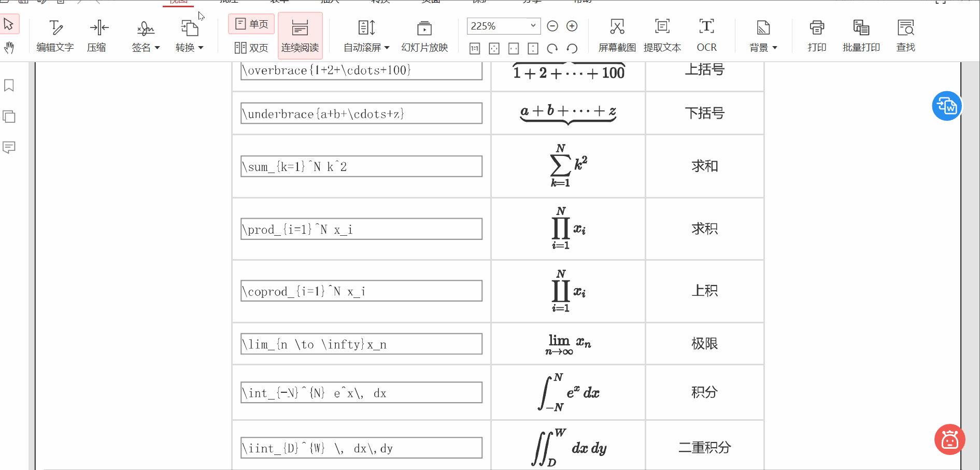Open the background (背景) dropdown
The width and height of the screenshot is (980, 470).
776,47
